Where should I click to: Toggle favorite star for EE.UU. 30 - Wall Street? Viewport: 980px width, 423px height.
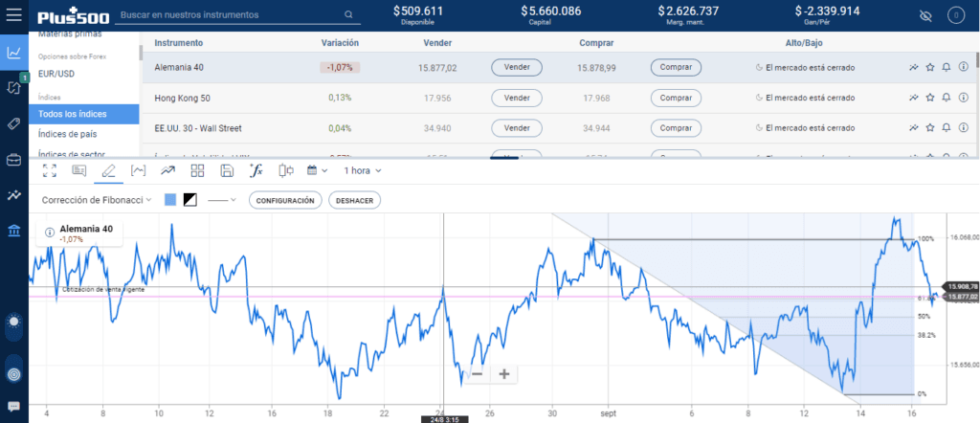click(929, 128)
